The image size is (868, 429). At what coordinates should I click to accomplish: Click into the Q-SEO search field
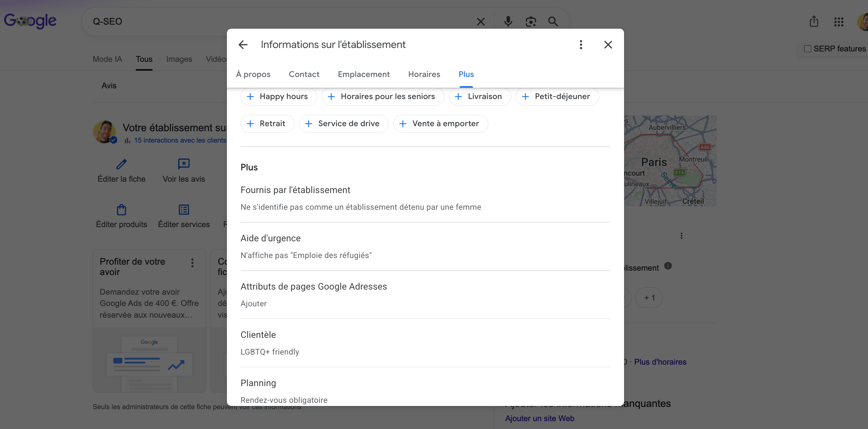(280, 21)
